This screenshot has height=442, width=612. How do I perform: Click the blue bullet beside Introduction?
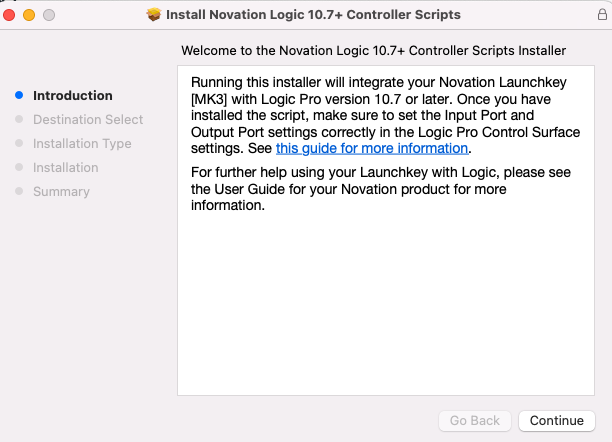[x=19, y=95]
